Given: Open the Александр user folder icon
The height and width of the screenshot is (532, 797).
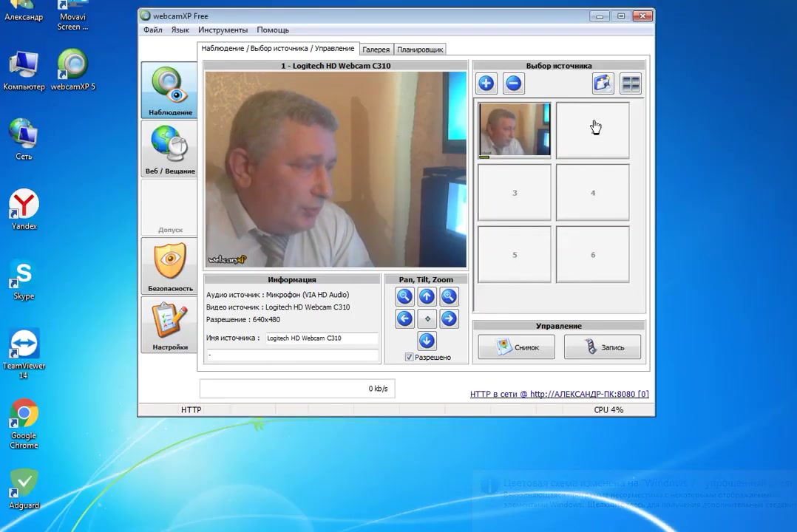Looking at the screenshot, I should click(x=24, y=10).
